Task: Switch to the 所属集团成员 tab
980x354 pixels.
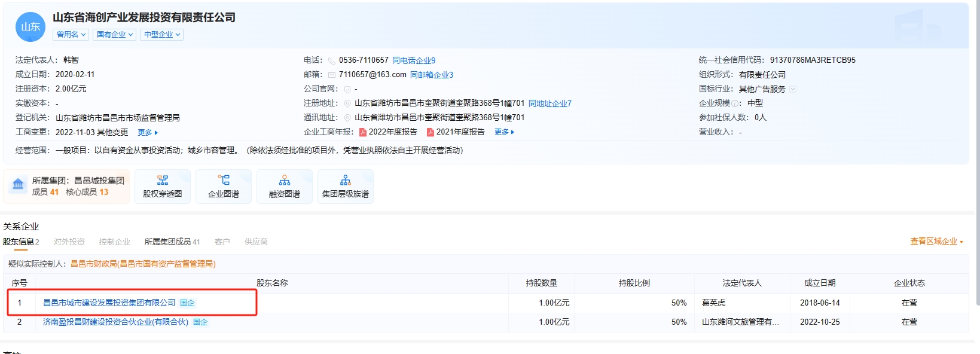Action: tap(172, 242)
